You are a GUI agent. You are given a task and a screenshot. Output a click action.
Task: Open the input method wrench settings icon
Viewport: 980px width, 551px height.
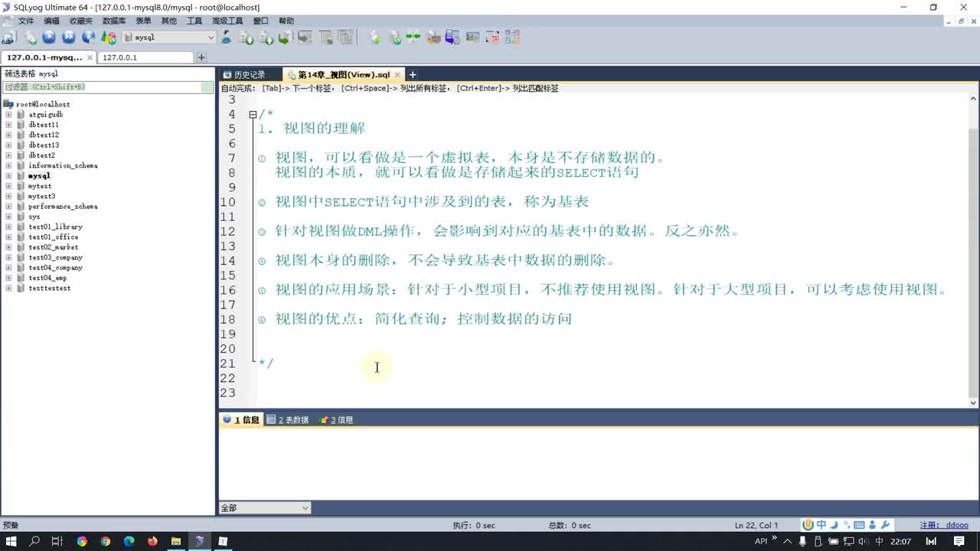click(886, 525)
